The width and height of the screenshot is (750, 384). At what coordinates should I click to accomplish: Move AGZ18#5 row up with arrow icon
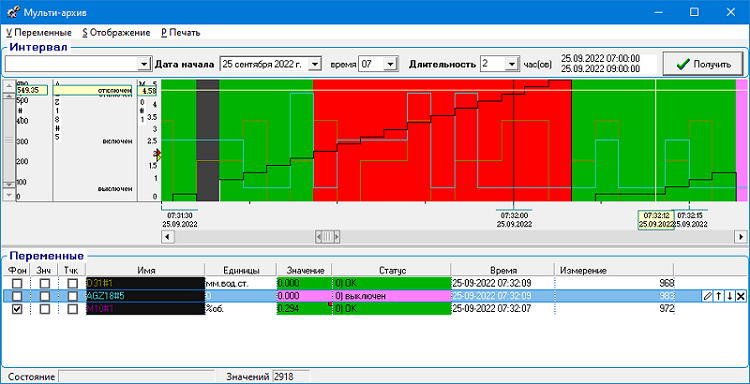(718, 296)
